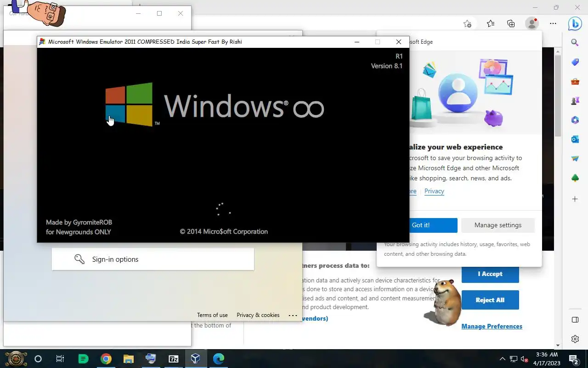Open the green tree icon in Edge sidebar
The image size is (588, 368).
click(575, 178)
